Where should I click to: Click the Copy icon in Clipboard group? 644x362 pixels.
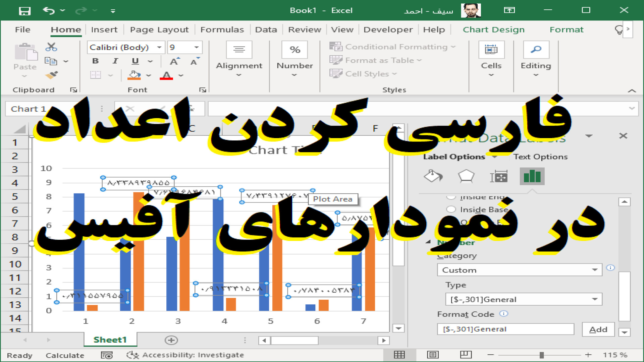pos(51,61)
